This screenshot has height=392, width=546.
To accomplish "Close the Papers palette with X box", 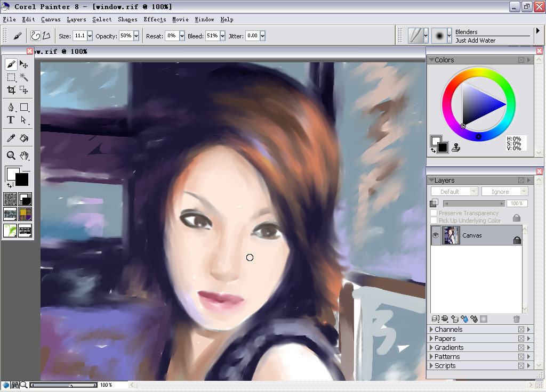I will click(521, 338).
